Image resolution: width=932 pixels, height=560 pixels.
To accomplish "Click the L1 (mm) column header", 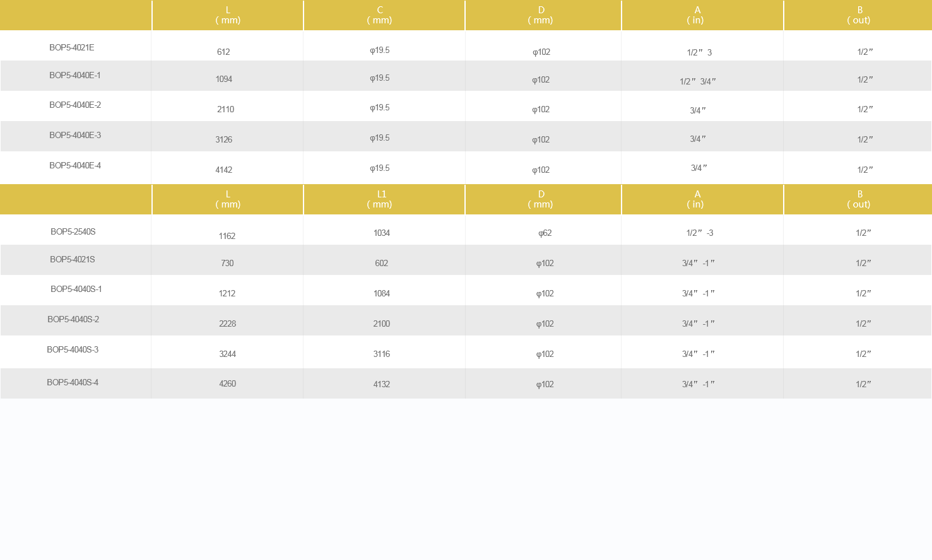I will tap(380, 199).
